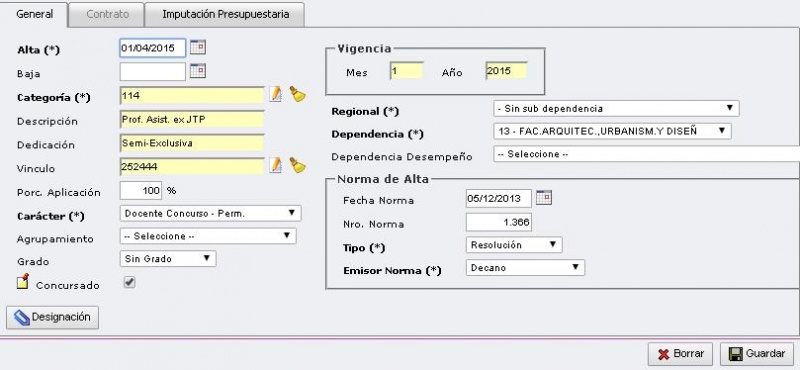The image size is (800, 370).
Task: Open the calendar picker for Baja date
Action: point(198,71)
